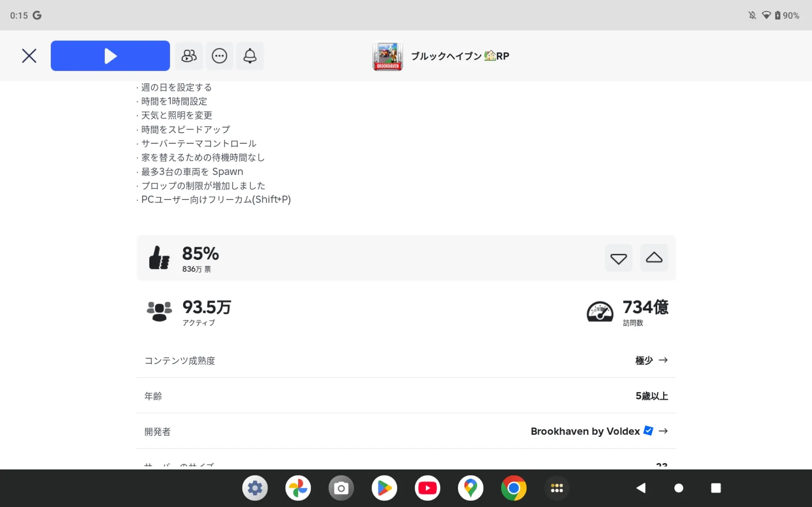Tap the 836万 票 vote count
Screen dimensions: 812x507
click(196, 269)
